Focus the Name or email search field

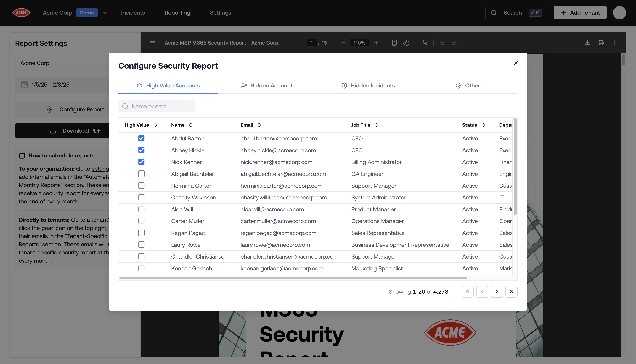tap(157, 106)
